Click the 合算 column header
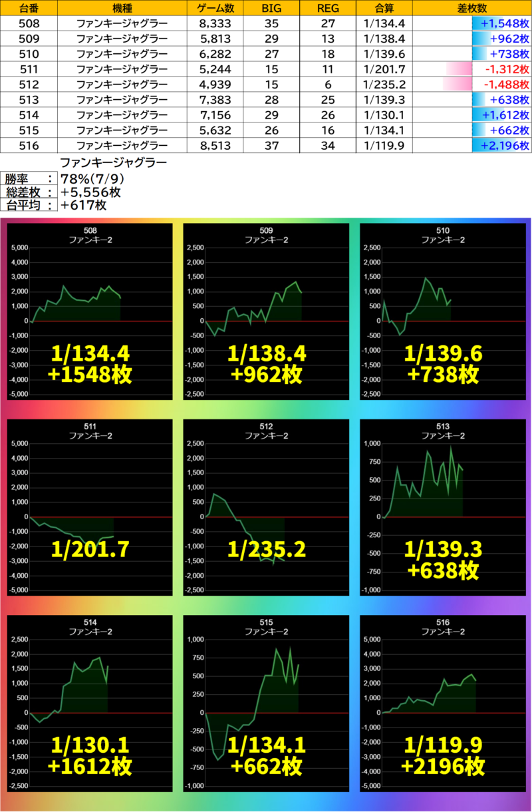Image resolution: width=532 pixels, height=812 pixels. (x=384, y=9)
